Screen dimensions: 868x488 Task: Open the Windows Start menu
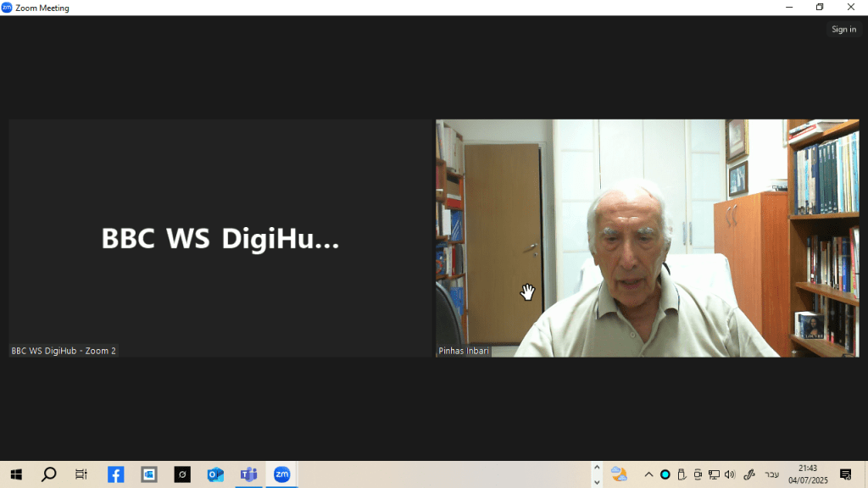(x=16, y=474)
